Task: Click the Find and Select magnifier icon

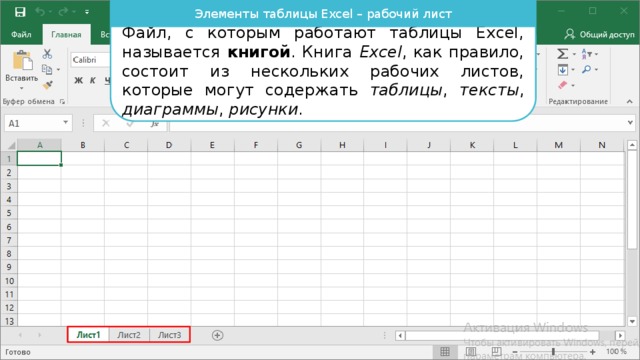Action: coord(587,69)
